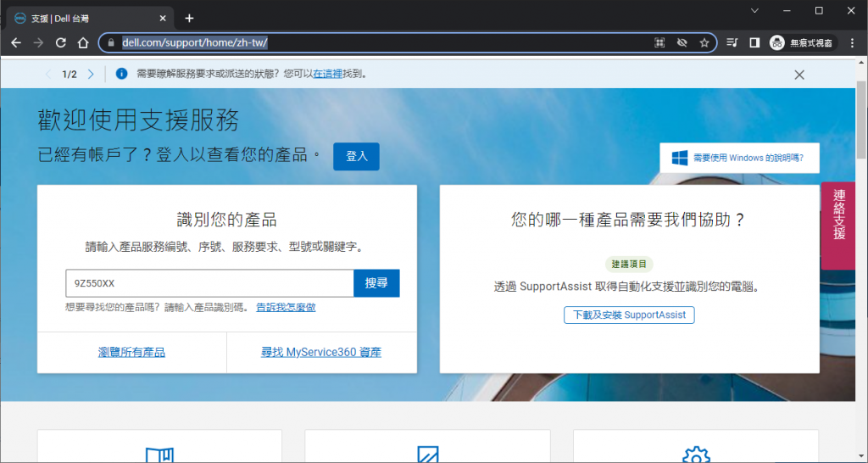
Task: Click the 搜尋 search button
Action: pos(376,283)
